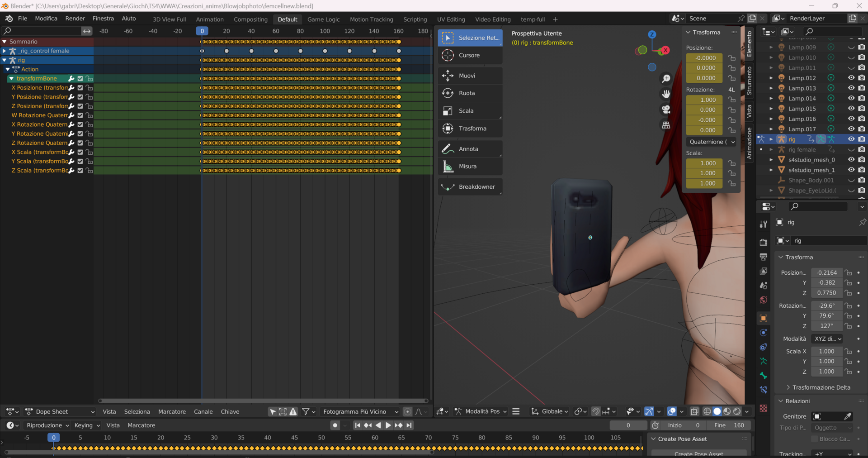Toggle Z Scala channel checkbox
Viewport: 868px width, 458px height.
coord(80,171)
